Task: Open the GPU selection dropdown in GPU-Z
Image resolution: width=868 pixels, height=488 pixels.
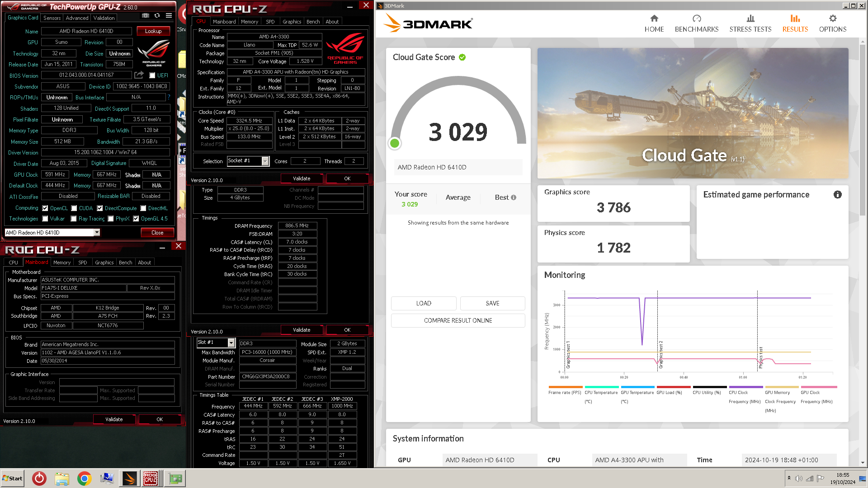Action: pos(97,232)
